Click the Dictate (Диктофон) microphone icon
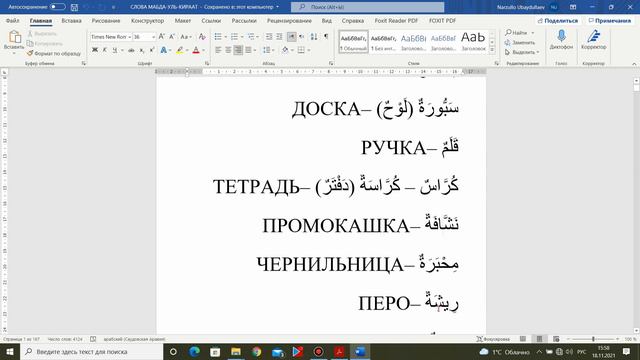Screen dimensions: 640x360 coord(561,39)
